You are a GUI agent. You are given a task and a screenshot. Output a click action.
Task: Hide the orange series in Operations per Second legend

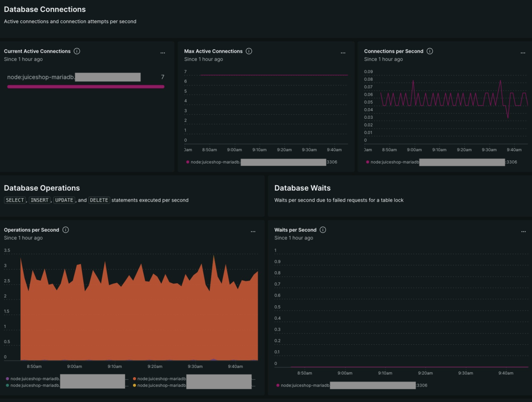135,379
